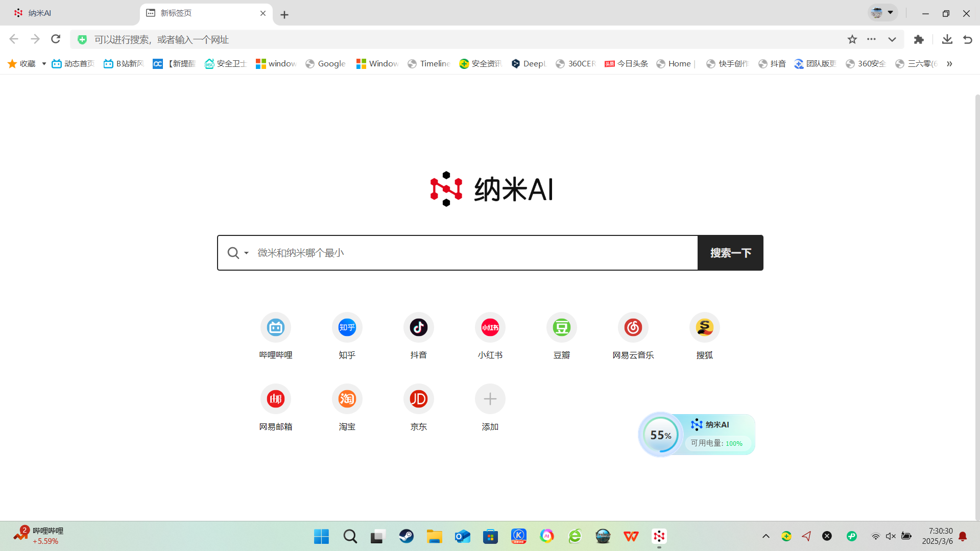Open the 安全卫士 bookmark
980x551 pixels.
(x=225, y=63)
